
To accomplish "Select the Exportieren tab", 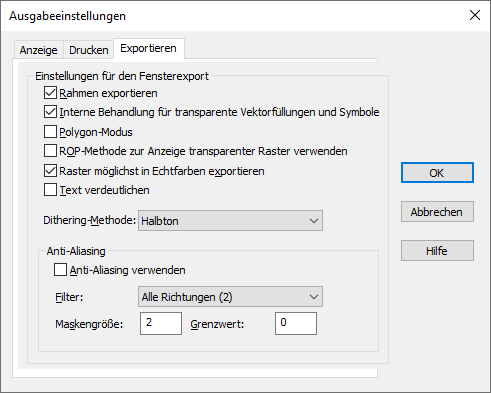I will pos(149,49).
